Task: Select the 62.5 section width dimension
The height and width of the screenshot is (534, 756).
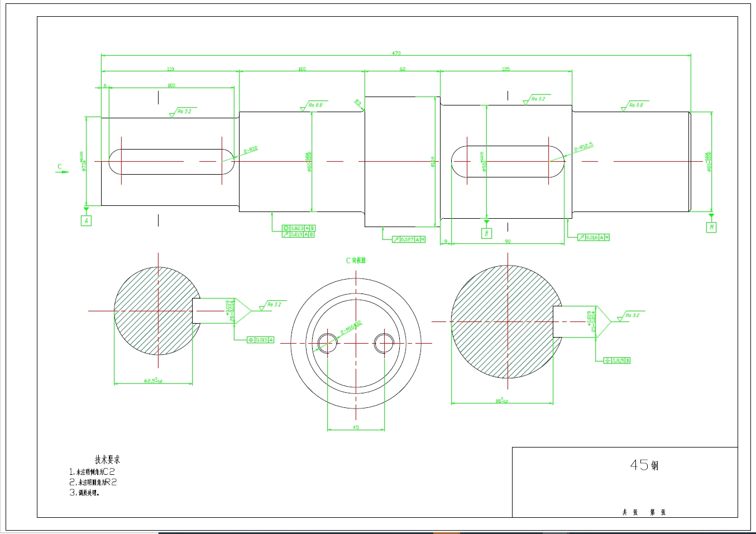Action: pos(153,381)
